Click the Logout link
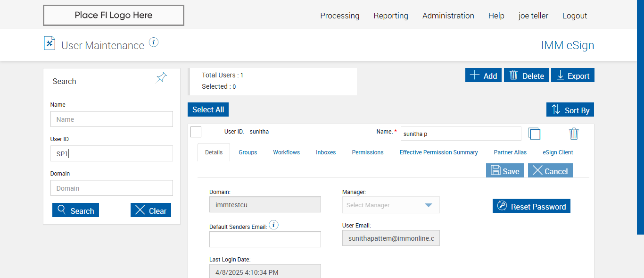The width and height of the screenshot is (644, 278). [x=574, y=16]
